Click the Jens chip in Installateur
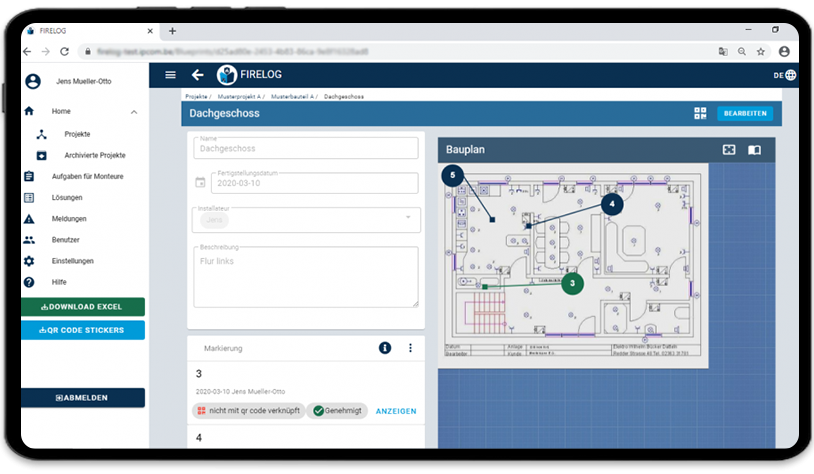 coord(214,220)
